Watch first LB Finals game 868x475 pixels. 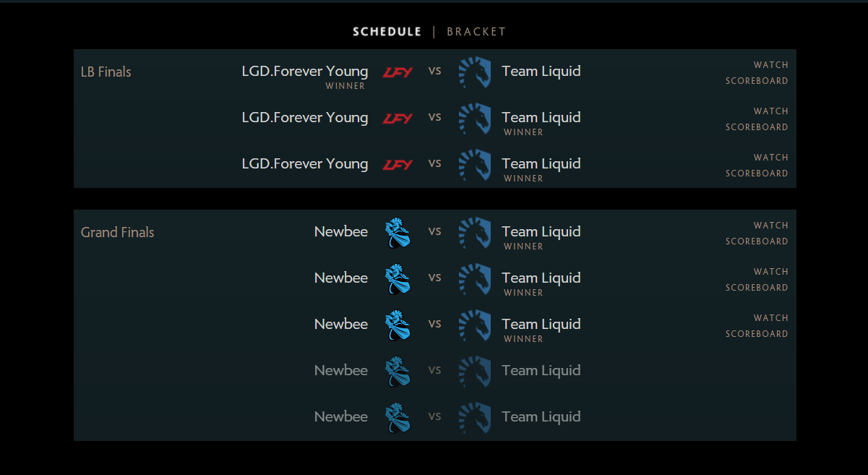pyautogui.click(x=770, y=65)
